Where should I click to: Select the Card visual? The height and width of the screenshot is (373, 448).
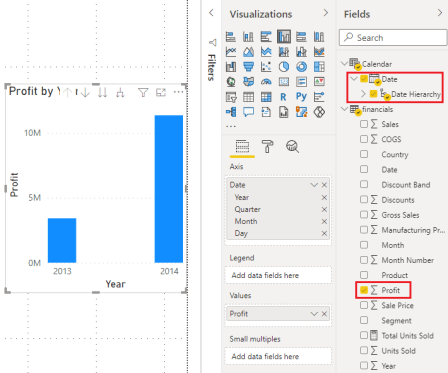284,82
